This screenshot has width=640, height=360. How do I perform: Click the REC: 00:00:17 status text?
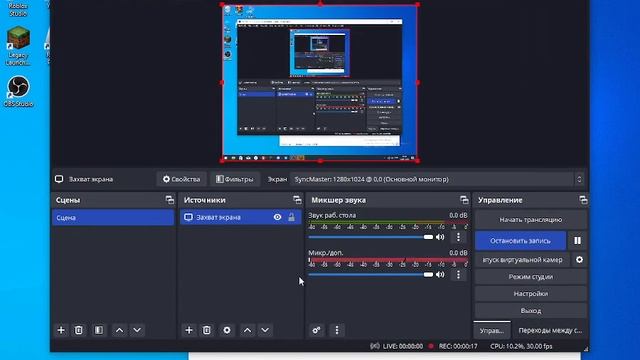[x=458, y=346]
